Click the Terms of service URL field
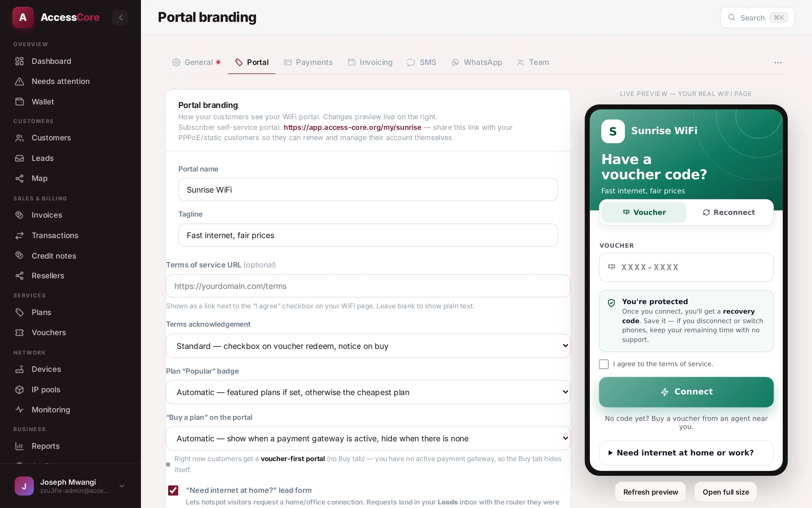The image size is (812, 508). [368, 286]
